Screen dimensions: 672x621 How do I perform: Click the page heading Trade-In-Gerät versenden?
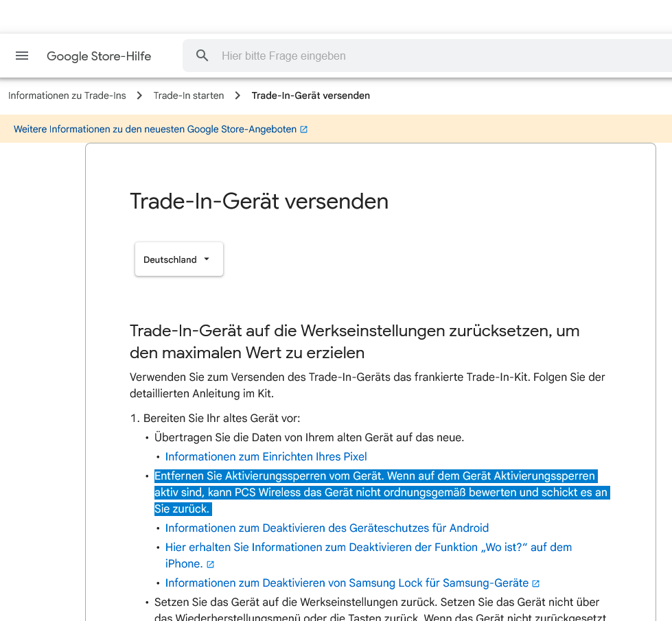[x=259, y=201]
